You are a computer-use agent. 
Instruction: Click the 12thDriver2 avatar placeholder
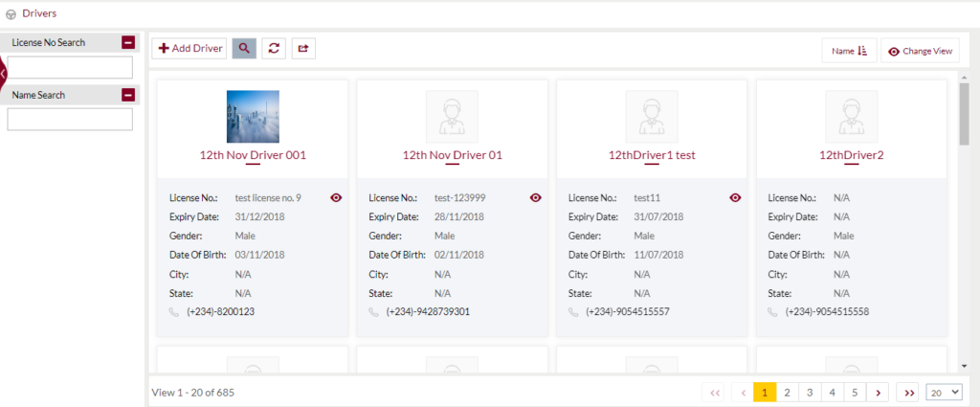click(851, 116)
